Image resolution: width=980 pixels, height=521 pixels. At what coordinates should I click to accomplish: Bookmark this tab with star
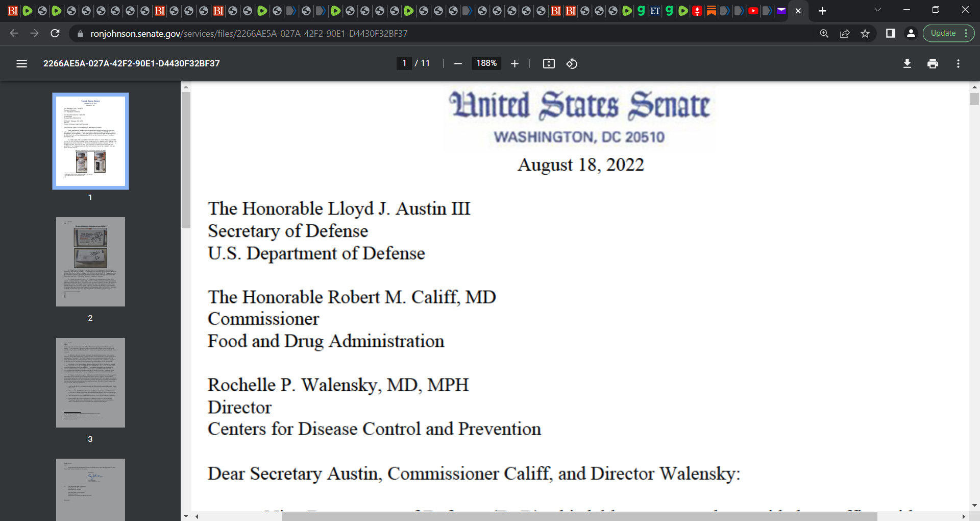(865, 33)
